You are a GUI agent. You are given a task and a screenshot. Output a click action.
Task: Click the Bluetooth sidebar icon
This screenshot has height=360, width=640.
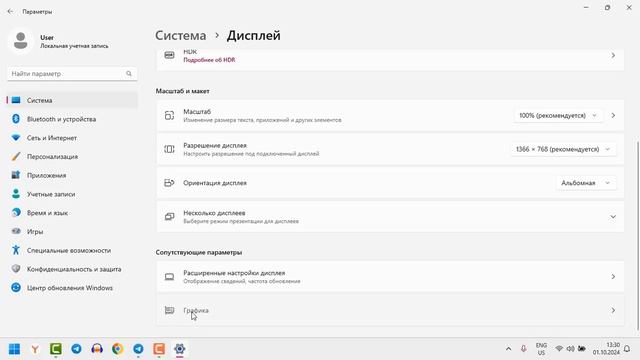pos(16,119)
